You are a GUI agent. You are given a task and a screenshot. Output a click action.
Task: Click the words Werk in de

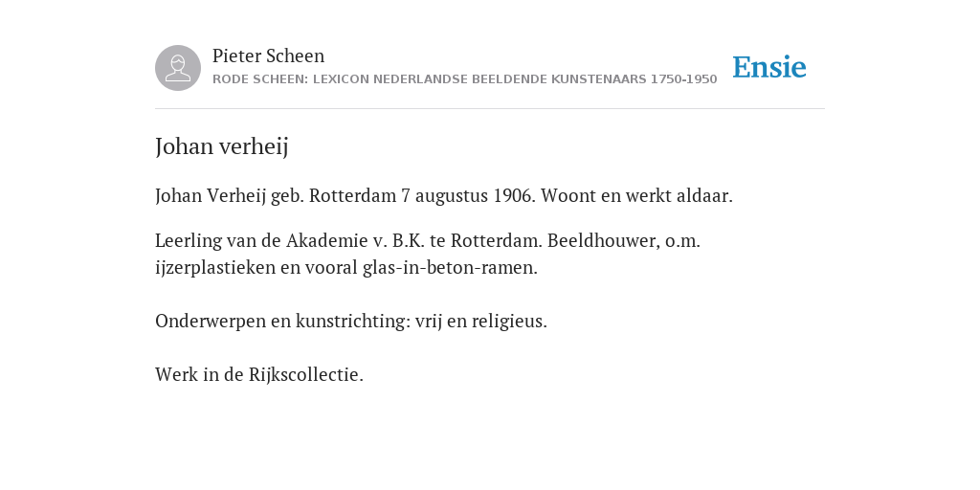point(199,375)
